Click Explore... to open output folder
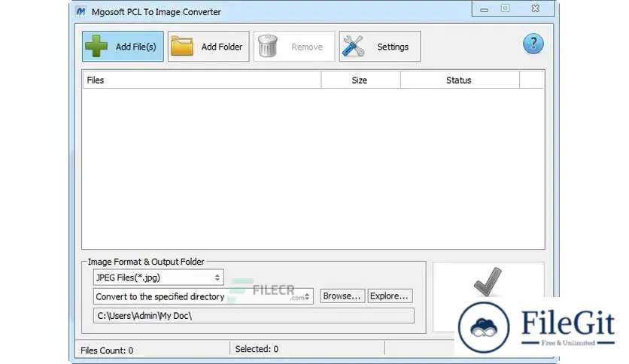Screen dimensions: 629x364 [x=390, y=296]
